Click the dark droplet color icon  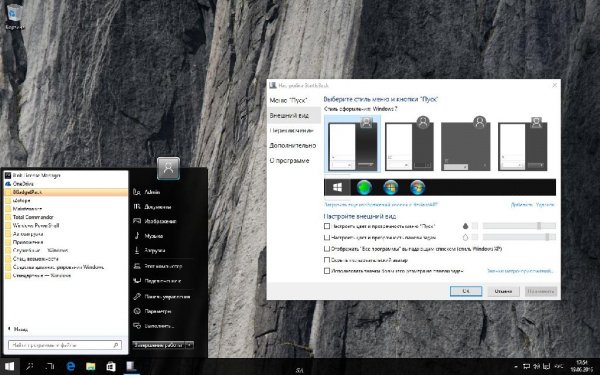(x=465, y=226)
